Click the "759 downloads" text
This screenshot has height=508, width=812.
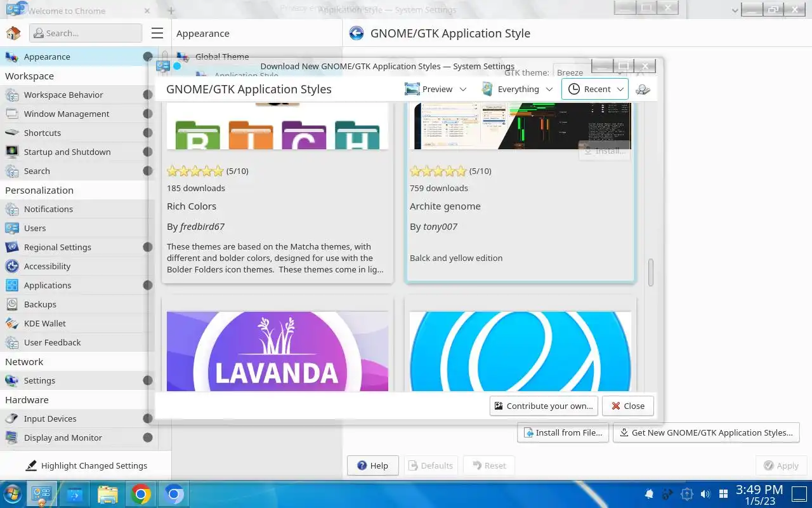[x=439, y=188]
